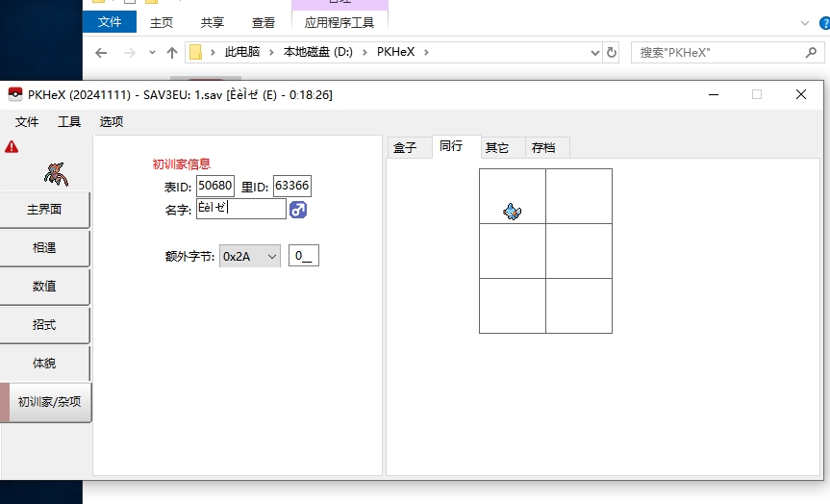Open the 共享 ribbon tab in Explorer

pyautogui.click(x=213, y=23)
